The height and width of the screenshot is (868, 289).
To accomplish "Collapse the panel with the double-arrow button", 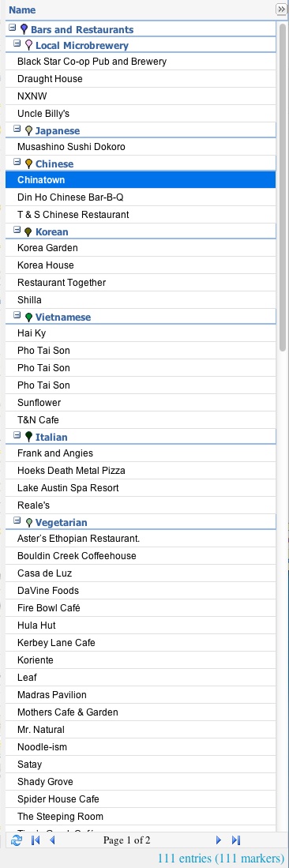I will pos(280,9).
